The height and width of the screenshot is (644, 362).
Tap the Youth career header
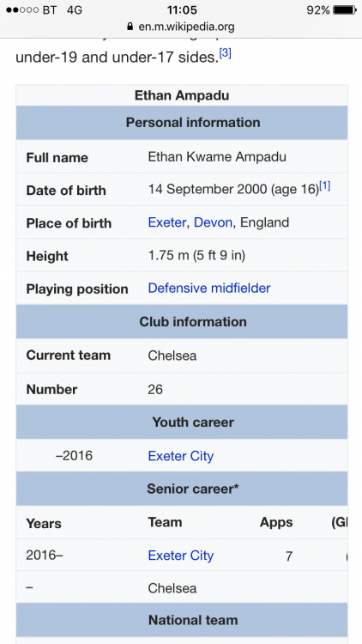coord(182,422)
